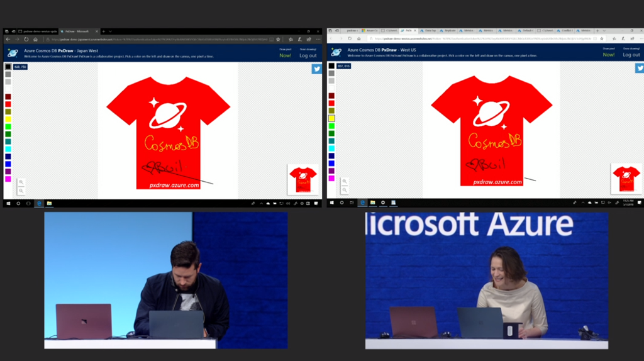The image size is (644, 361).
Task: Show hidden tray icons on left taskbar
Action: click(x=261, y=203)
